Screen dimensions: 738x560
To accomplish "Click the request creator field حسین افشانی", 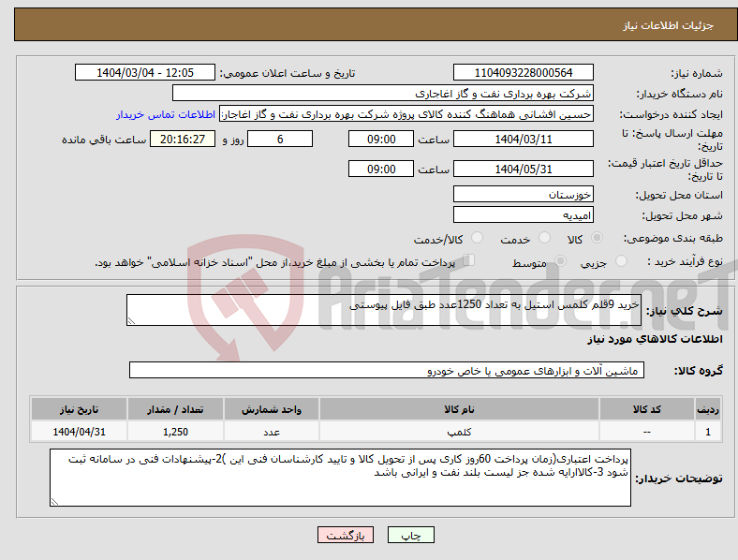I will [x=406, y=114].
